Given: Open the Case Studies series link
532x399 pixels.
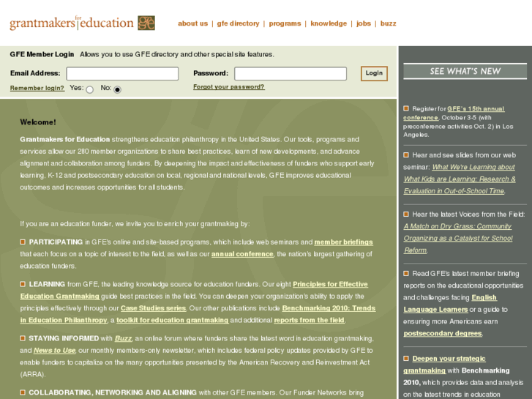Looking at the screenshot, I should pyautogui.click(x=154, y=308).
